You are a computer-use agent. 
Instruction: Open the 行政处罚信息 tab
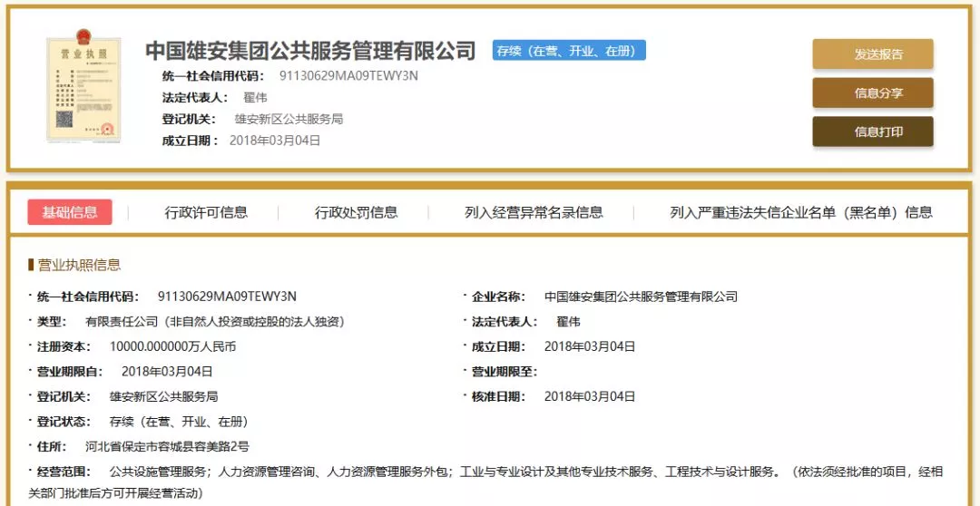click(x=356, y=212)
